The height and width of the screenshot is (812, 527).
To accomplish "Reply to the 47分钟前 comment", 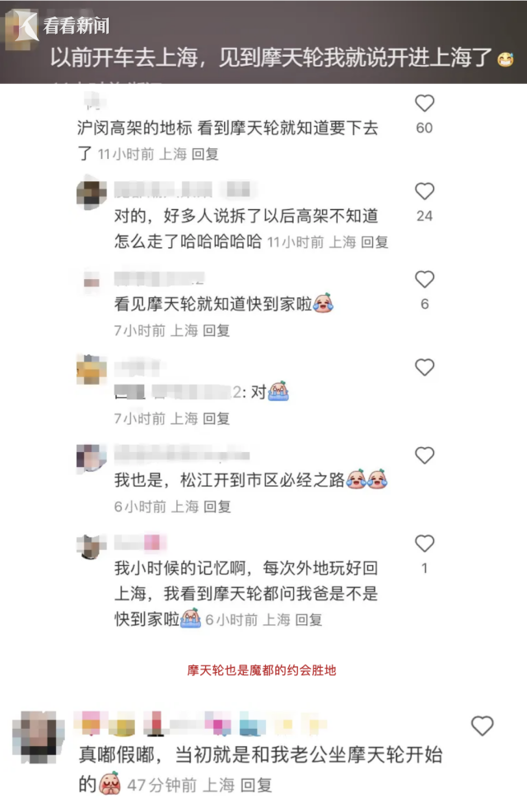I will (x=256, y=785).
